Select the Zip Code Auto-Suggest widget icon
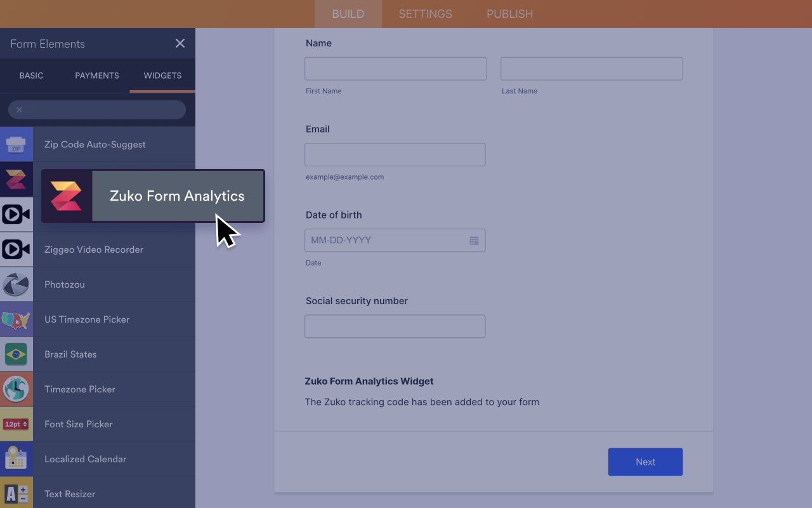Screen dimensions: 812x508 pyautogui.click(x=16, y=144)
